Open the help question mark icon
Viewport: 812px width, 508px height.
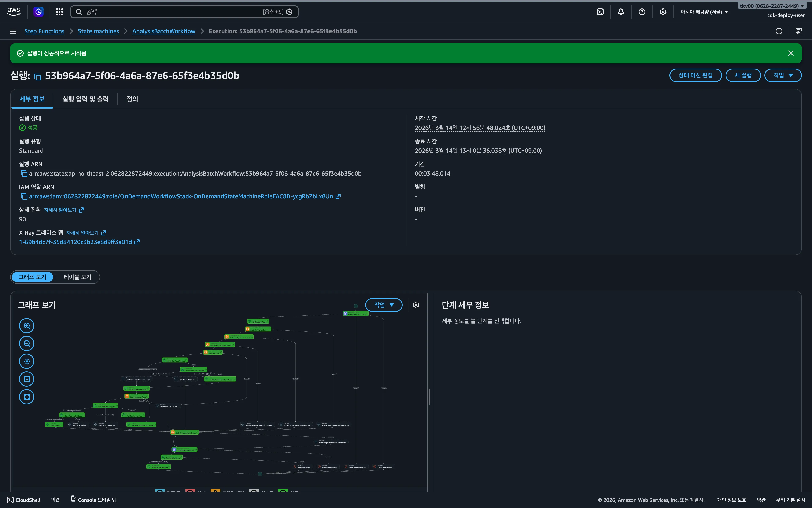[642, 12]
